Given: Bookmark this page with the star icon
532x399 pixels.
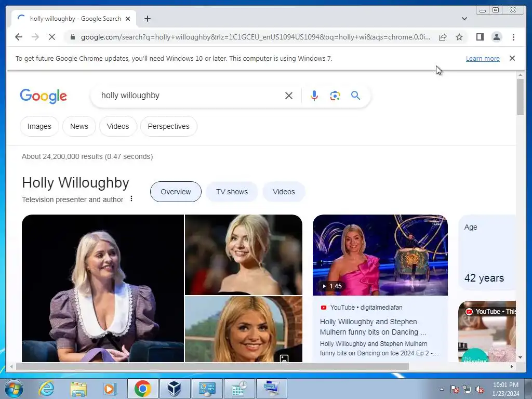Looking at the screenshot, I should click(x=459, y=37).
